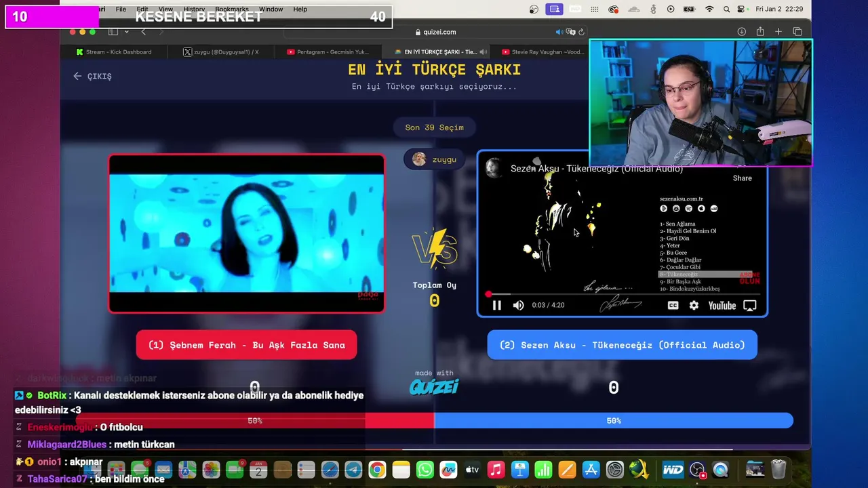Click the Son 39 Seçim label
Image resolution: width=868 pixels, height=488 pixels.
[x=435, y=127]
